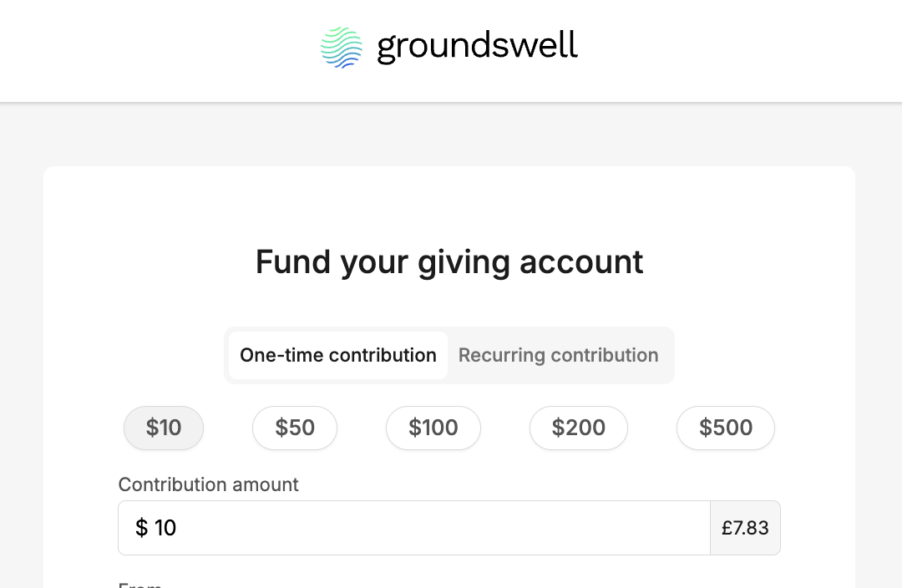Switch to One-time contribution tab
The height and width of the screenshot is (588, 902).
[x=337, y=355]
